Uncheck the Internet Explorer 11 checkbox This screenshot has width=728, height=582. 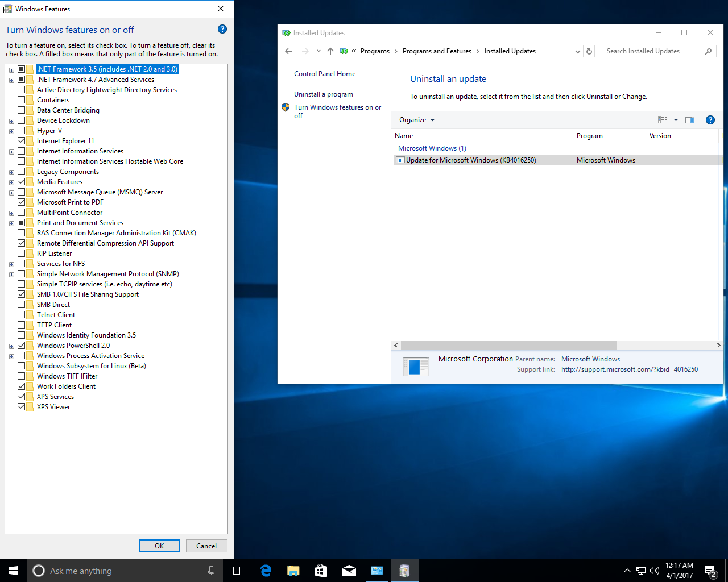(21, 141)
